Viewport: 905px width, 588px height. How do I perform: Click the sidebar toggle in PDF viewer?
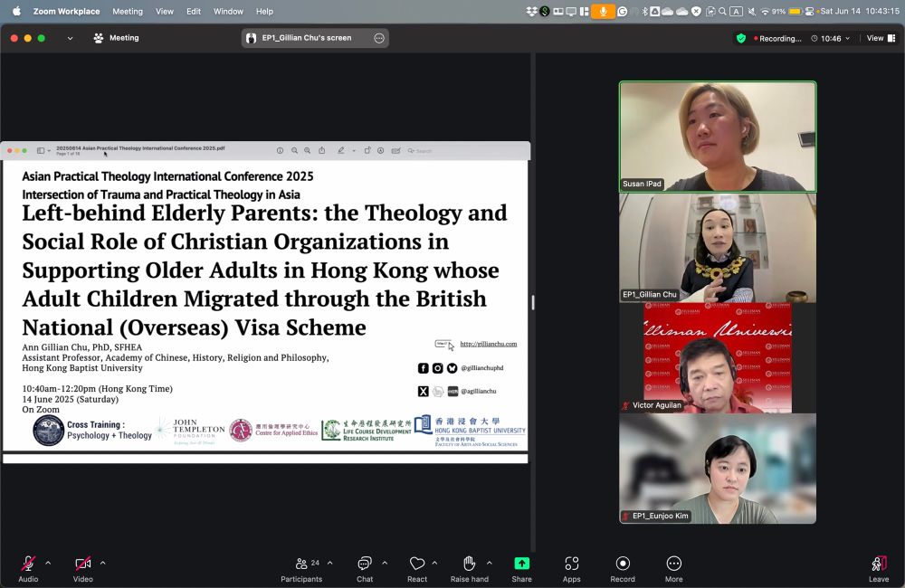pyautogui.click(x=41, y=150)
